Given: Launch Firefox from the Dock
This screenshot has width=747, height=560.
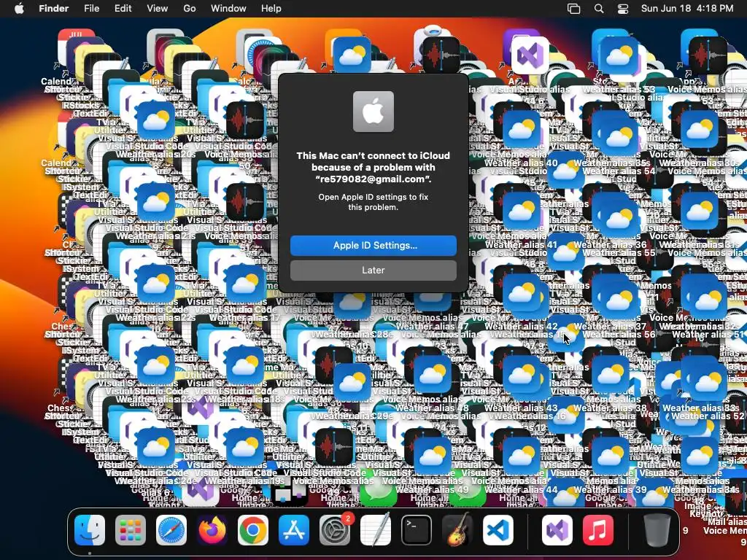Looking at the screenshot, I should [x=212, y=530].
